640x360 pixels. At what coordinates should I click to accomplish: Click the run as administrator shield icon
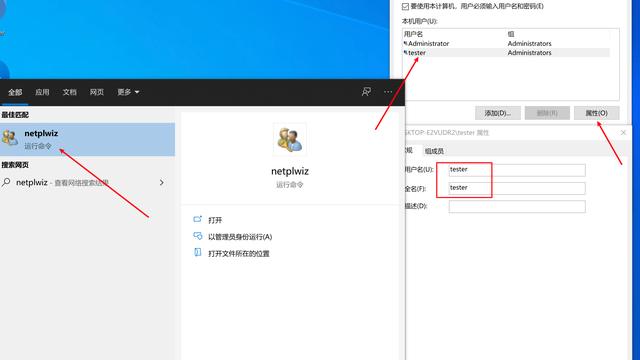(x=198, y=236)
